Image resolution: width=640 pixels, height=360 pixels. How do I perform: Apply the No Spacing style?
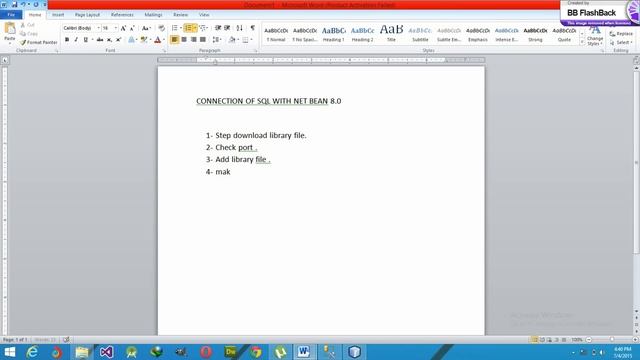pyautogui.click(x=305, y=34)
